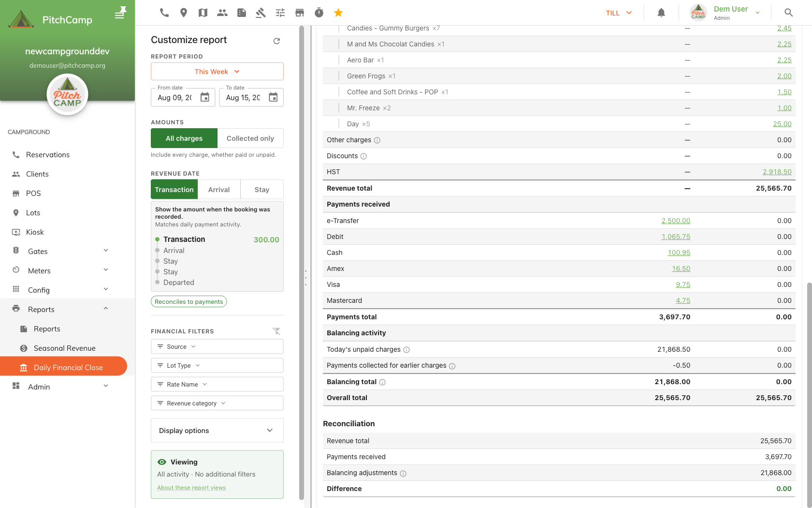Click the refresh icon beside Customize report

tap(276, 41)
